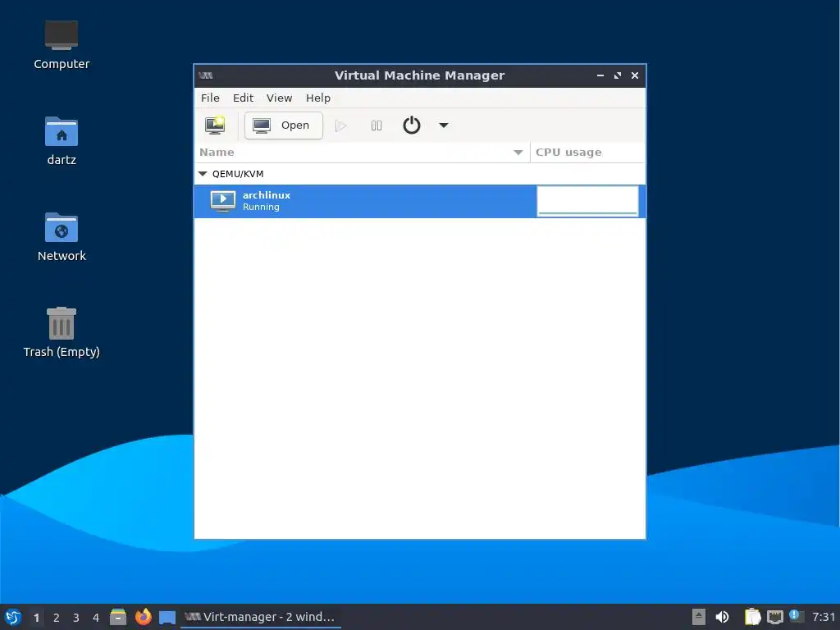This screenshot has height=630, width=840.
Task: Sort by the CPU usage column
Action: (587, 152)
